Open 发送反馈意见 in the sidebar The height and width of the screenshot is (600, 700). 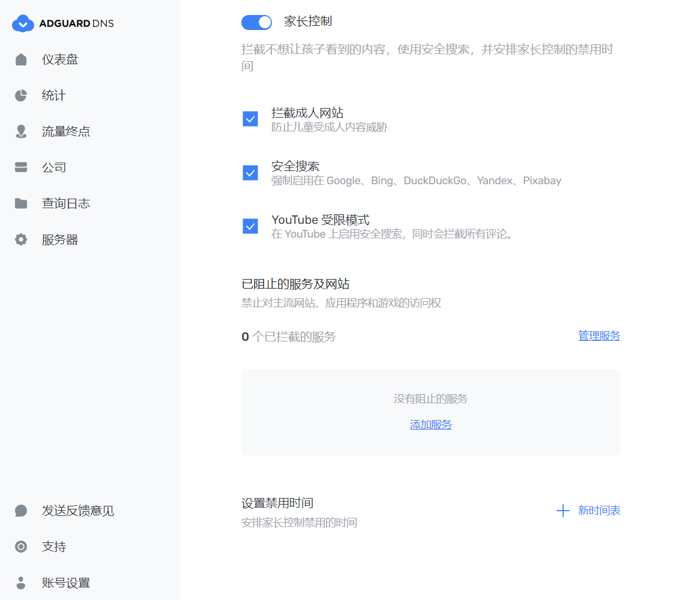(78, 511)
